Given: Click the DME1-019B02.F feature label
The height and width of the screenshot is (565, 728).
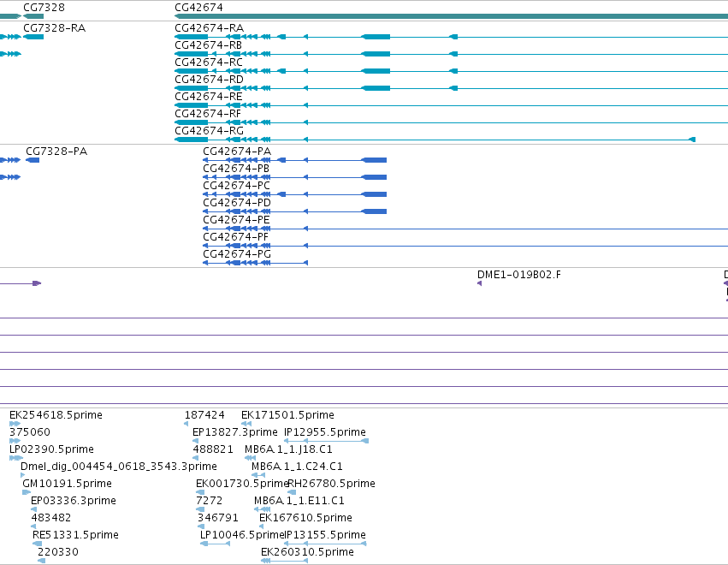Looking at the screenshot, I should tap(519, 275).
